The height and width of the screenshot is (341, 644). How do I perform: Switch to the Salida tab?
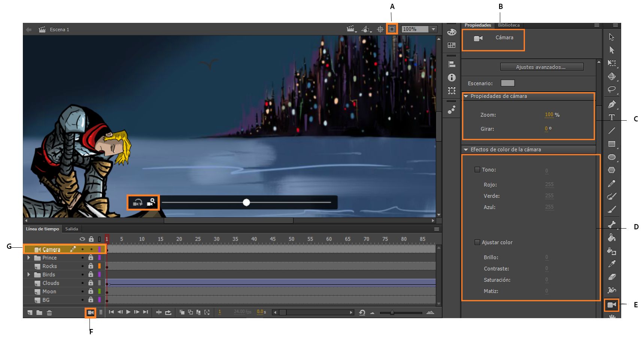(x=72, y=229)
